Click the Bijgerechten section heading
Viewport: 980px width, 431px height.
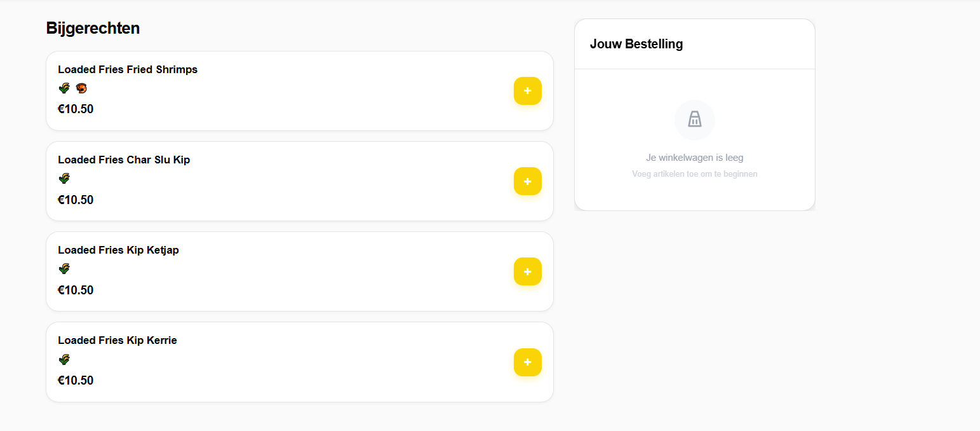click(x=93, y=28)
